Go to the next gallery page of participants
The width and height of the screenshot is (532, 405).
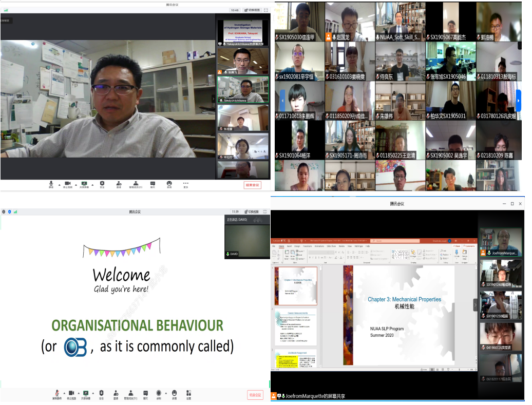[x=518, y=101]
